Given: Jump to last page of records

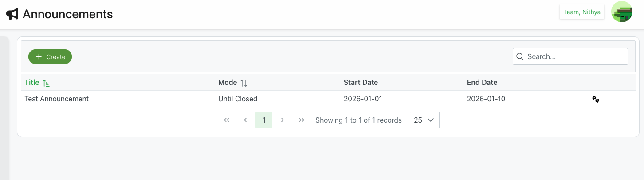Looking at the screenshot, I should (302, 120).
